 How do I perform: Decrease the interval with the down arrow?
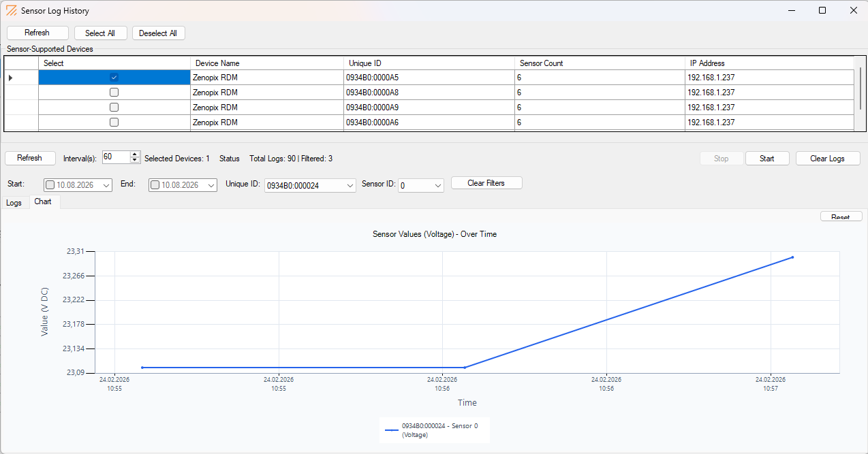point(134,161)
